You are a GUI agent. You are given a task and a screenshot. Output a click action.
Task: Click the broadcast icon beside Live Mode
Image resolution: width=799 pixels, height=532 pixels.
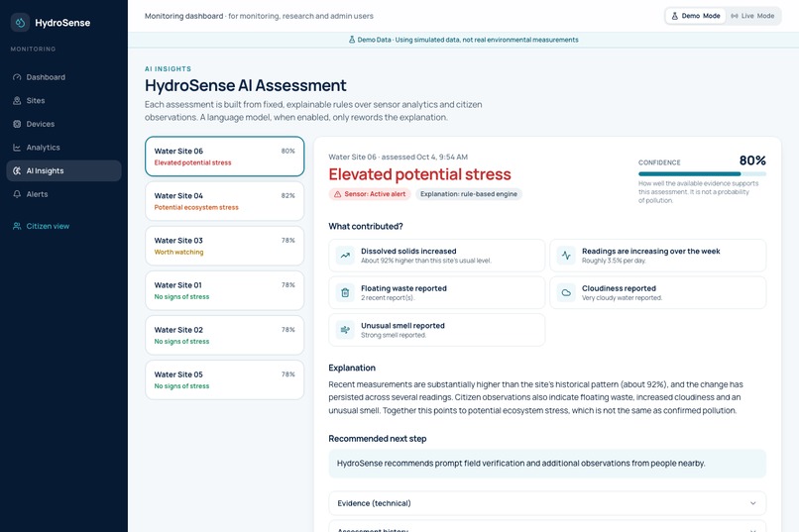pos(735,16)
